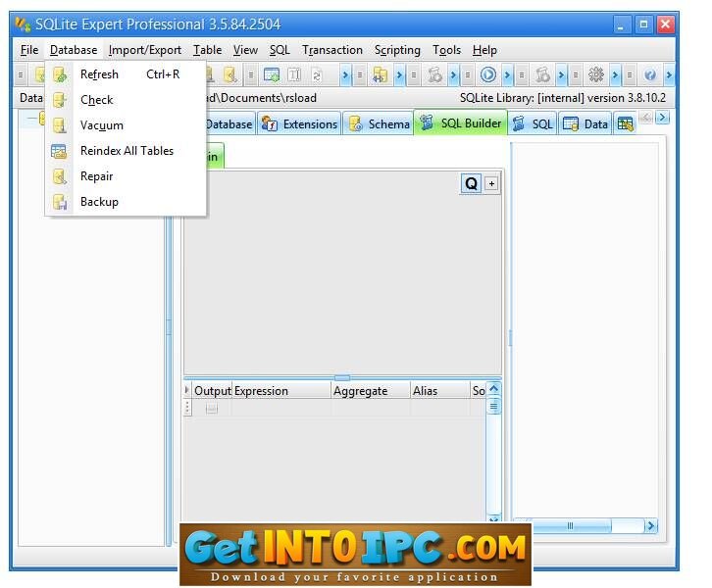The height and width of the screenshot is (588, 712).
Task: Expand the toolbar overflow arrow right of the gear icon
Action: 615,75
